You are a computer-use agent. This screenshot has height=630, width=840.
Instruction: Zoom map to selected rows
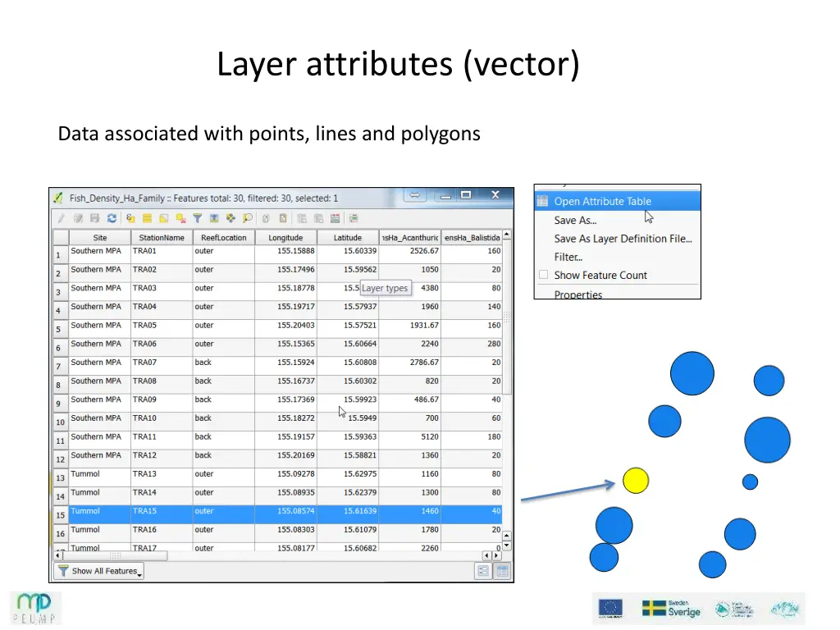248,218
